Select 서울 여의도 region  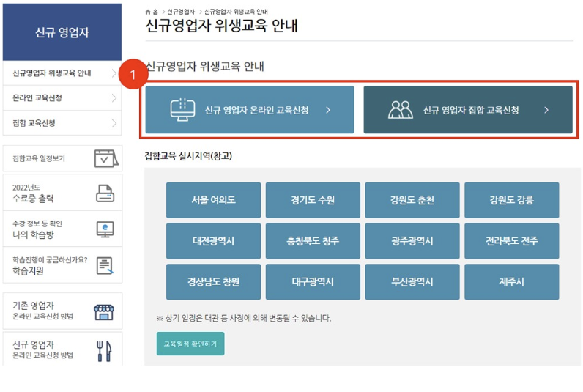coord(213,200)
